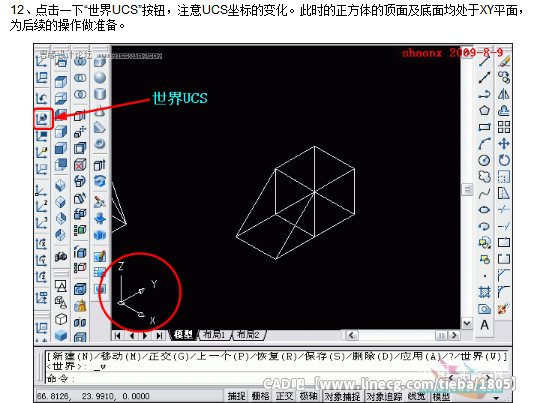Toggle 对象捕捉 object snap
Viewport: 550px width, 403px height.
pyautogui.click(x=342, y=396)
